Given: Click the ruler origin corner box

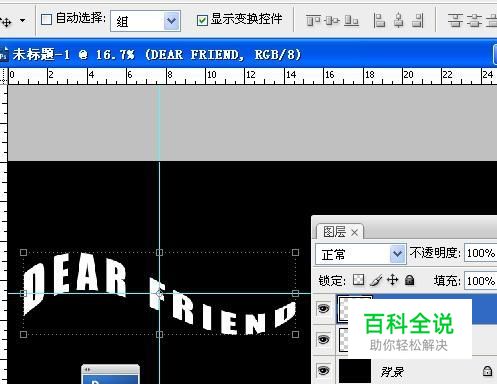Looking at the screenshot, I should [x=4, y=76].
